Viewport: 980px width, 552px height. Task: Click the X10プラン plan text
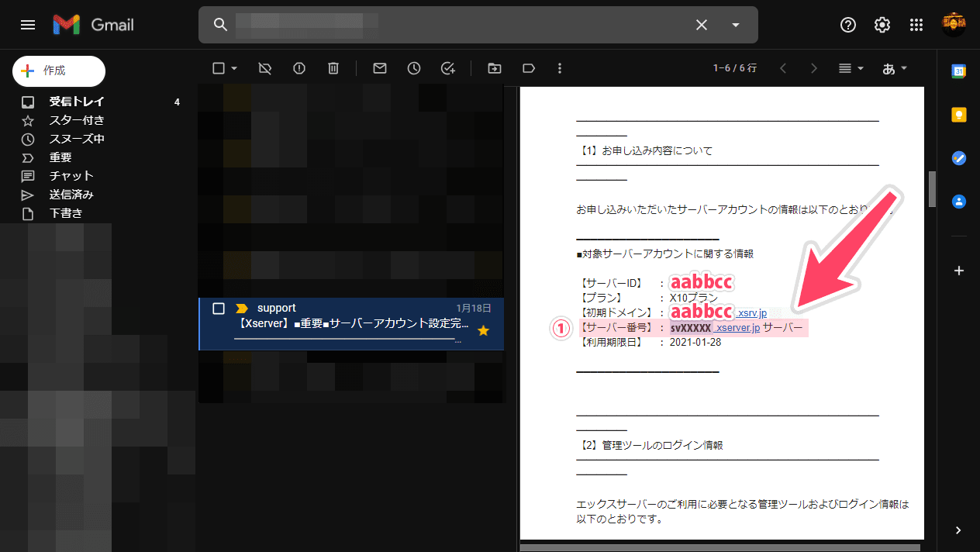pos(694,298)
